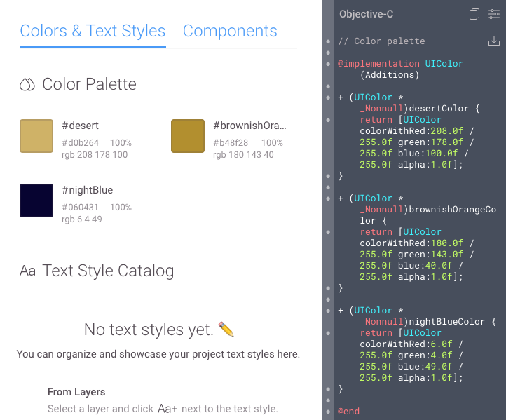Select the brownishOrange color swatch
The image size is (506, 420).
[188, 136]
